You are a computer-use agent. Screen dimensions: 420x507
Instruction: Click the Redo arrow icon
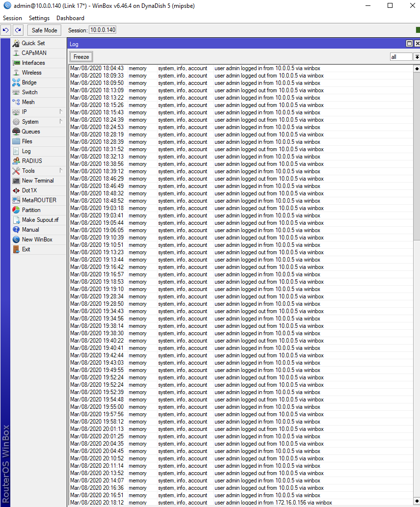[x=18, y=30]
